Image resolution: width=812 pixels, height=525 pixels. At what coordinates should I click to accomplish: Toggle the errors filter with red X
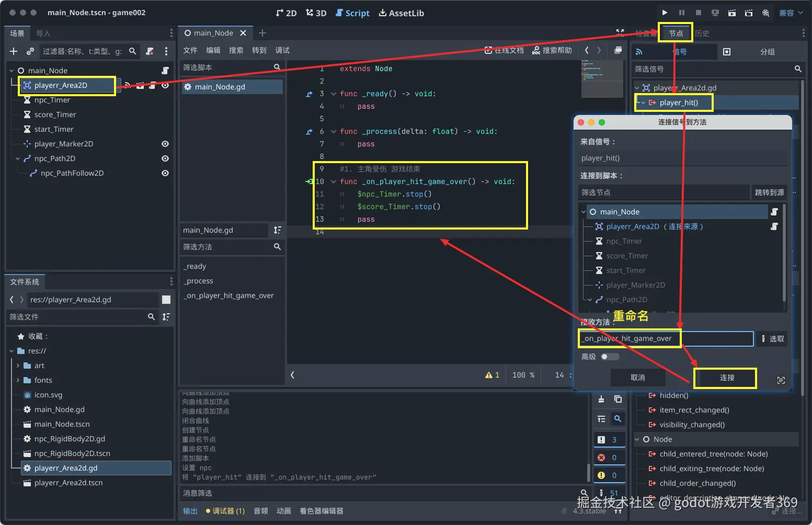(x=609, y=458)
